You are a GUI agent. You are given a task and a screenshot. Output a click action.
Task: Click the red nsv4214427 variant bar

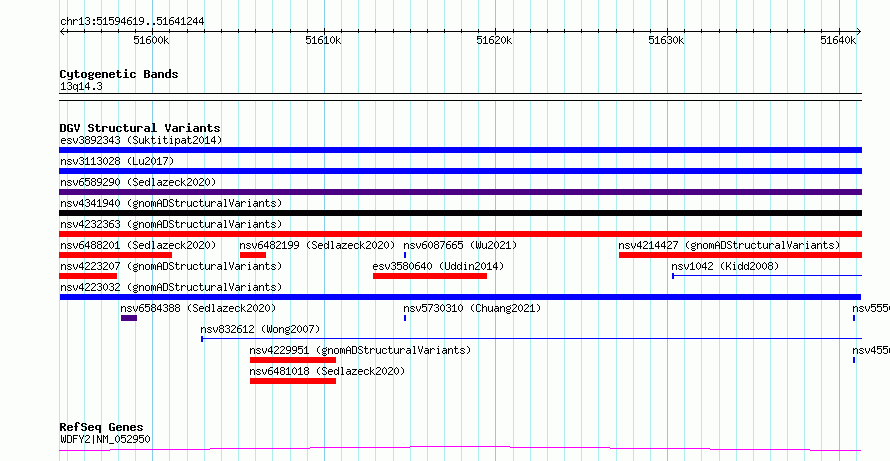740,255
